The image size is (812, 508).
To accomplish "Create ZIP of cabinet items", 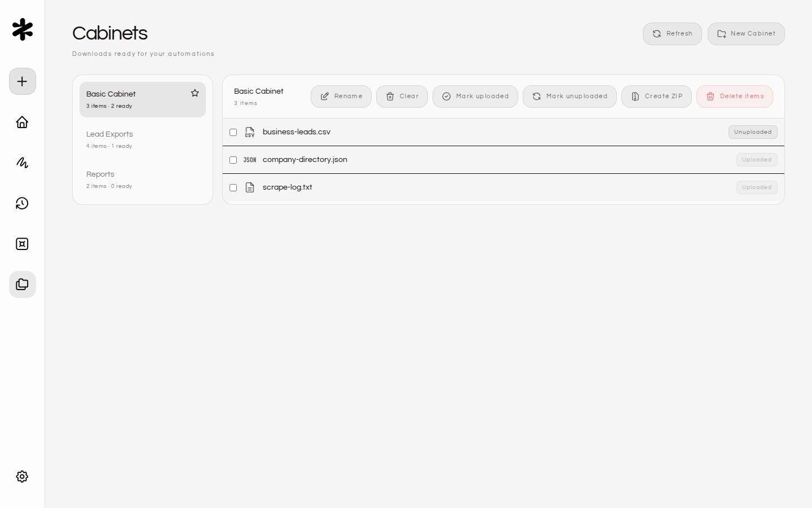I will (656, 97).
